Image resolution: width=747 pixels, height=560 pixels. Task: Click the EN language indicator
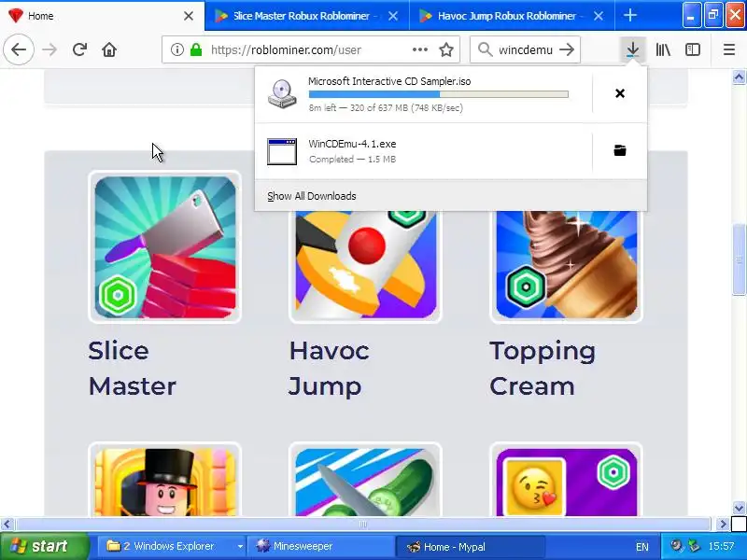point(641,547)
